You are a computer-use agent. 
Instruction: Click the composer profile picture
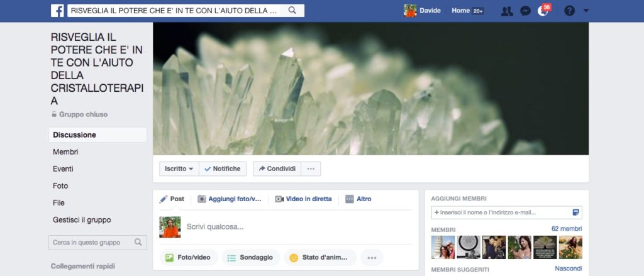(170, 227)
